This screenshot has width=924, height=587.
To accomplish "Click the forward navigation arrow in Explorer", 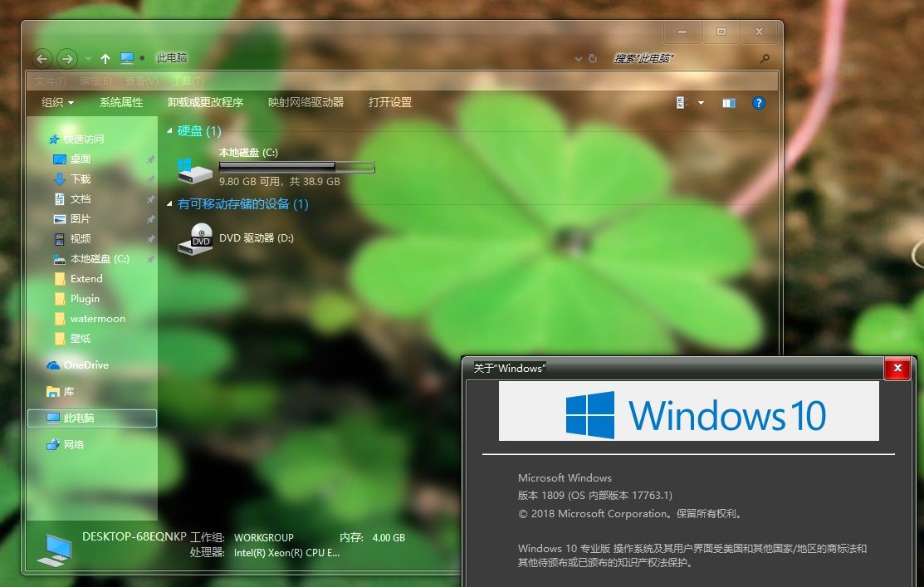I will (x=67, y=58).
